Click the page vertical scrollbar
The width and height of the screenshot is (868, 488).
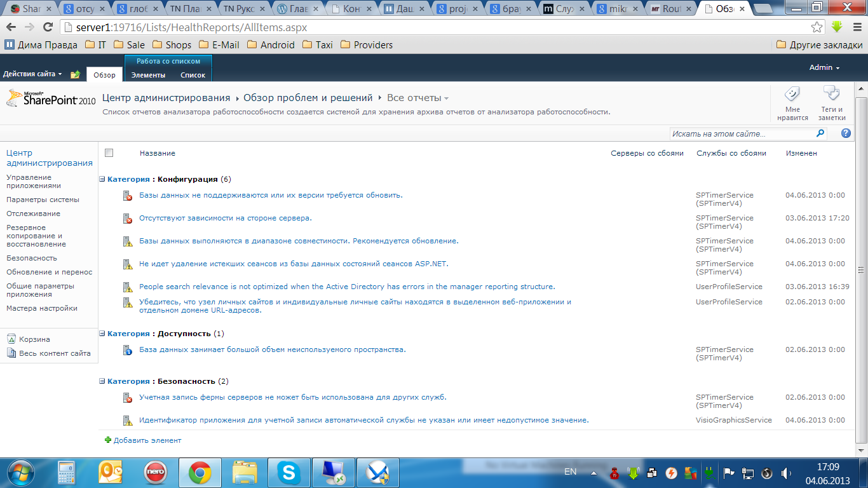pyautogui.click(x=862, y=269)
